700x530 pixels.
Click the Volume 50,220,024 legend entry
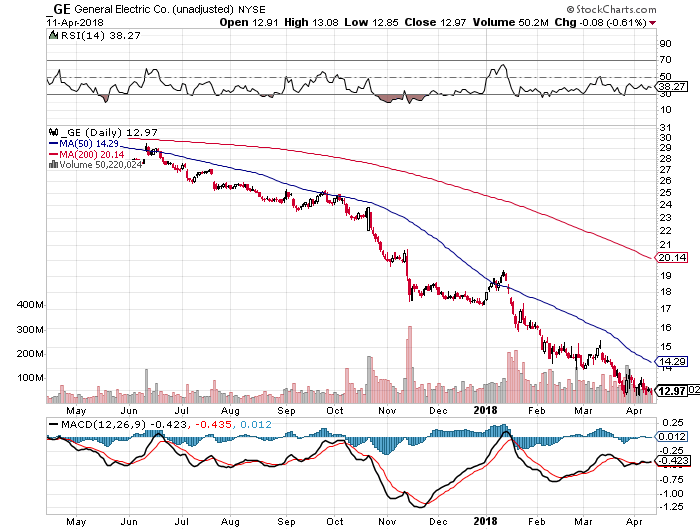click(101, 165)
